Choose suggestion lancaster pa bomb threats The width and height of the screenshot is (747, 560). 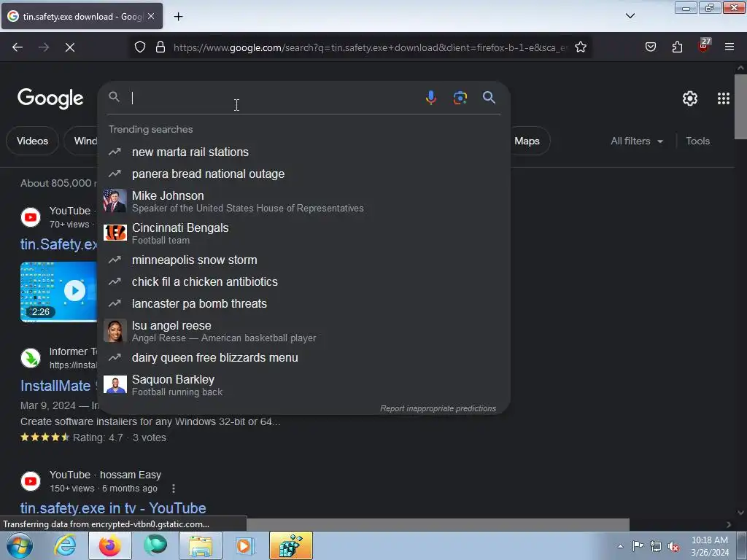click(x=303, y=304)
